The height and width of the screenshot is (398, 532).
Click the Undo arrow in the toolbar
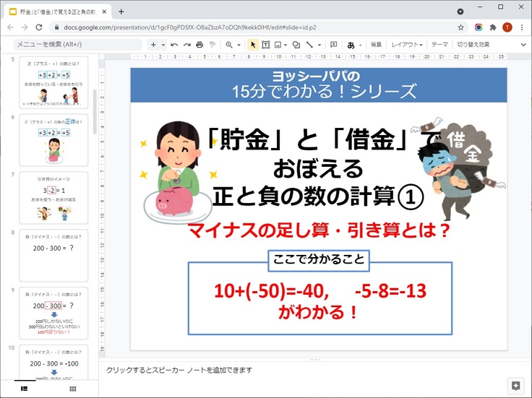175,45
